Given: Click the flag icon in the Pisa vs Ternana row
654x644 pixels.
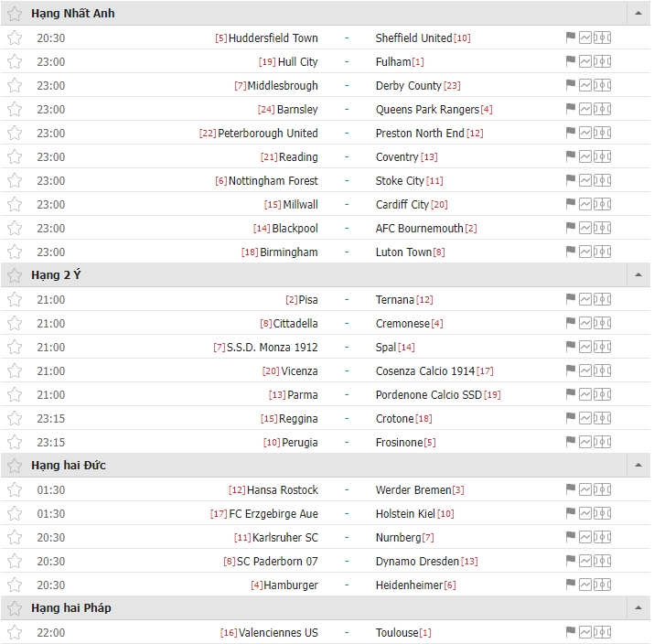Looking at the screenshot, I should click(x=571, y=299).
